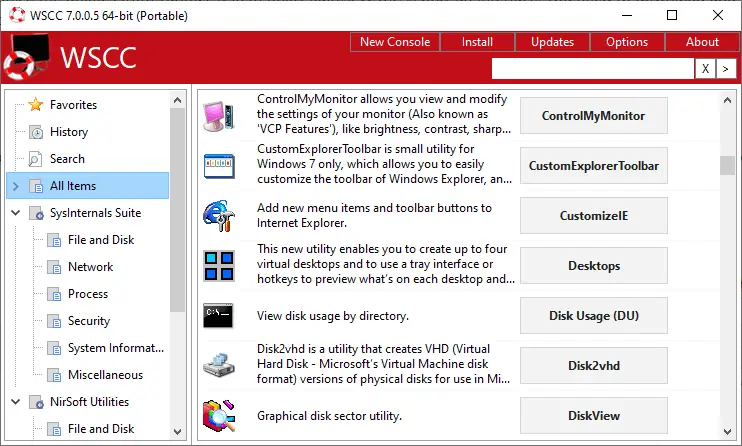Click the Disk Usage console icon
Image resolution: width=742 pixels, height=446 pixels.
[x=218, y=316]
